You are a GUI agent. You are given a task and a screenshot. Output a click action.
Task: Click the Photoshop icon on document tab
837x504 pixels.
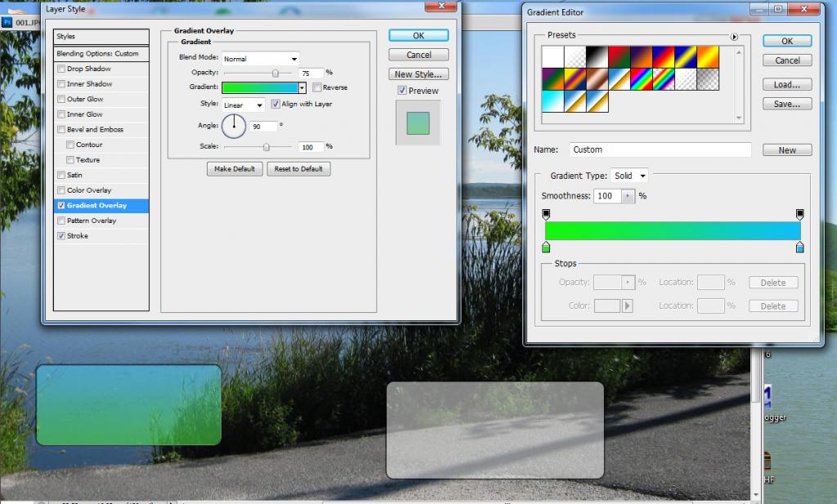[7, 22]
